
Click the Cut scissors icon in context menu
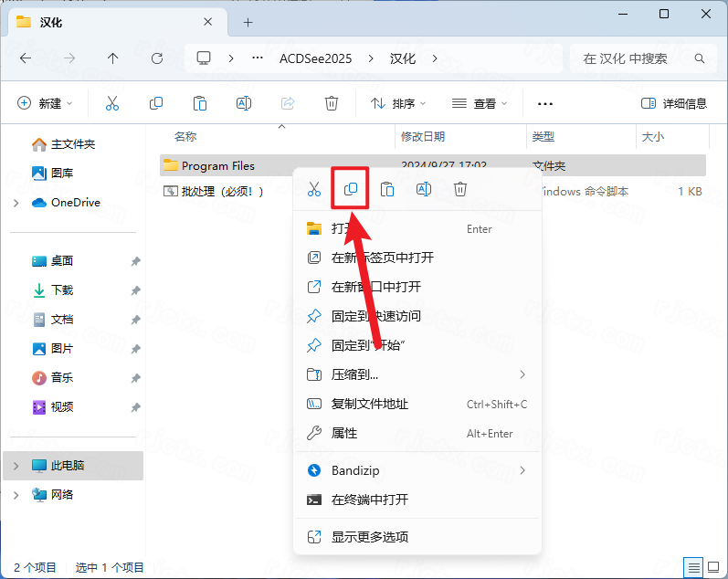point(313,189)
